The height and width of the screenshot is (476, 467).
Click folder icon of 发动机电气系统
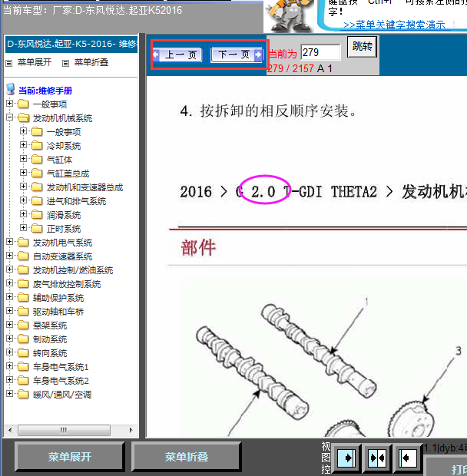(23, 242)
